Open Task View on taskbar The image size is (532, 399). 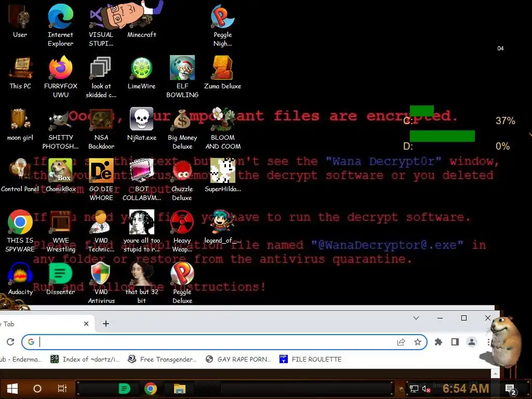coord(62,389)
